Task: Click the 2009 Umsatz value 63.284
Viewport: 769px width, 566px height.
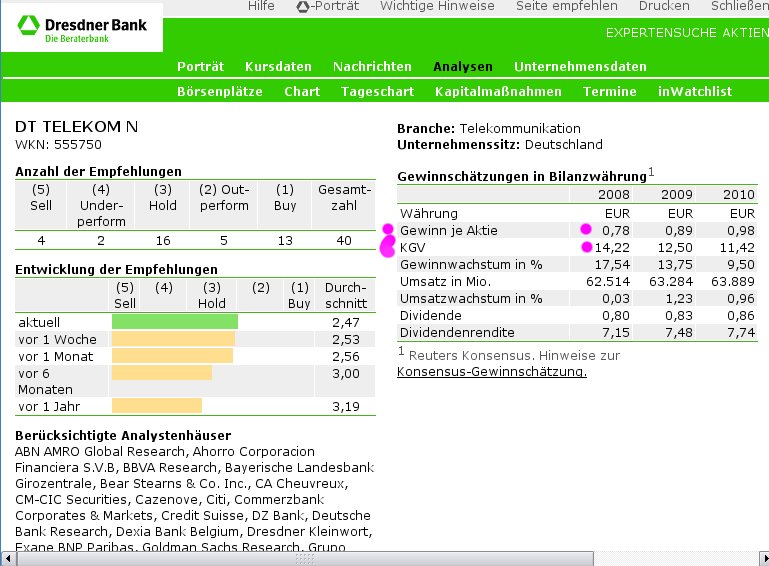Action: click(x=671, y=282)
